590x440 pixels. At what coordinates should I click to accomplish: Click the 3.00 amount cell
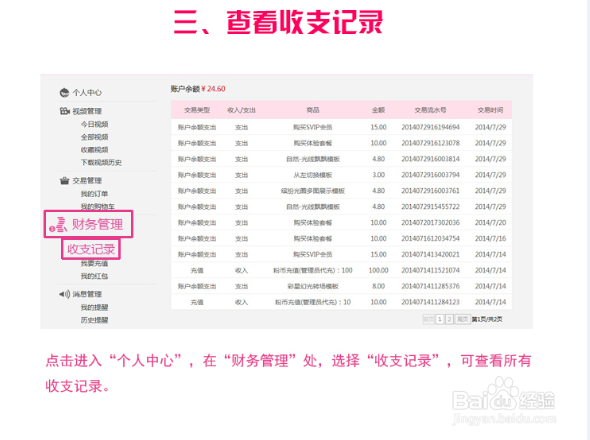379,175
